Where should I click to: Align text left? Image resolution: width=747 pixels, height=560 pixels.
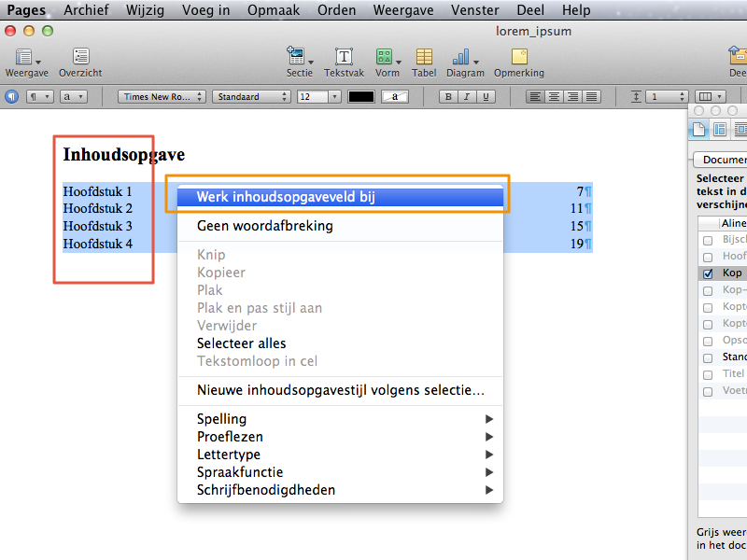(x=535, y=97)
